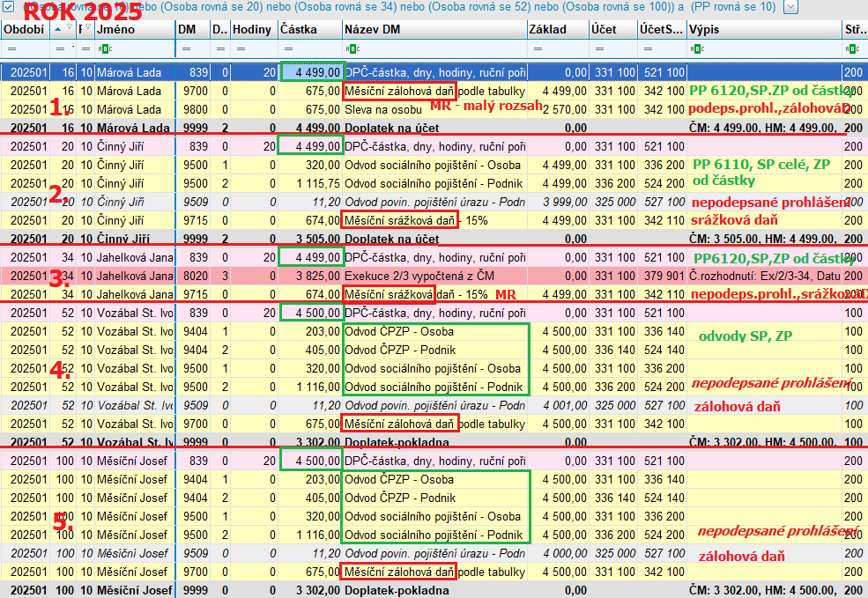The image size is (868, 598).
Task: Click Měsíční Josef's Odvod povin. pojištění úrazu cell
Action: [434, 553]
